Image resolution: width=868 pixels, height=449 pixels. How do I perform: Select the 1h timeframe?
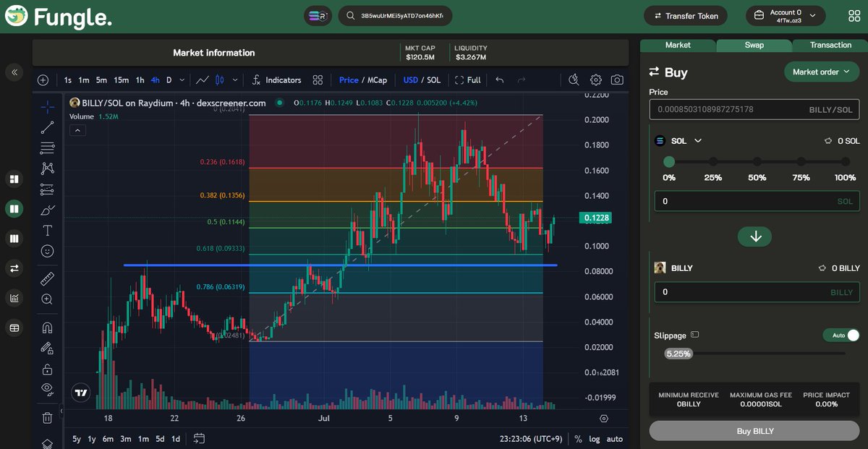coord(140,80)
